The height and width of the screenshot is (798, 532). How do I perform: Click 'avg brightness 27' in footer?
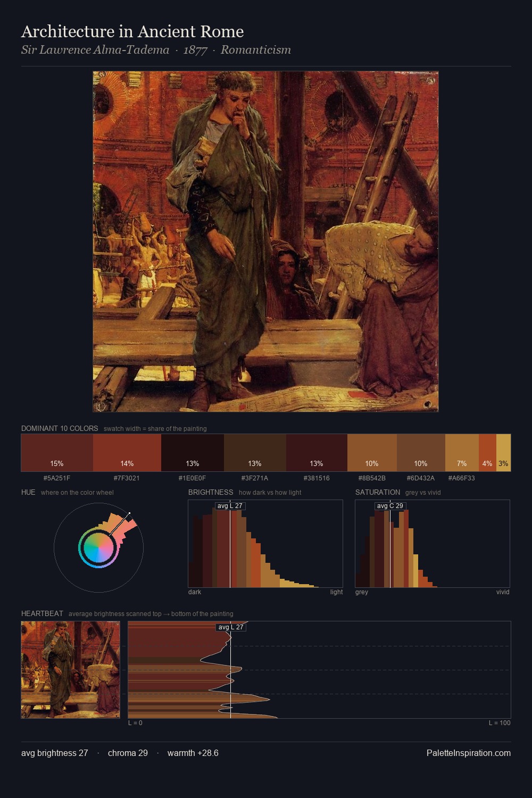point(55,753)
